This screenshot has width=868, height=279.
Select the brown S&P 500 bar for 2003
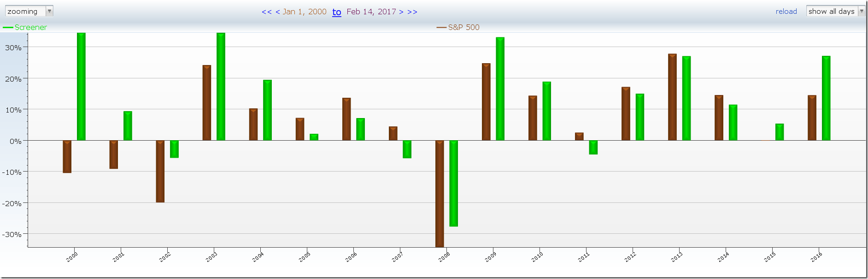click(x=207, y=103)
